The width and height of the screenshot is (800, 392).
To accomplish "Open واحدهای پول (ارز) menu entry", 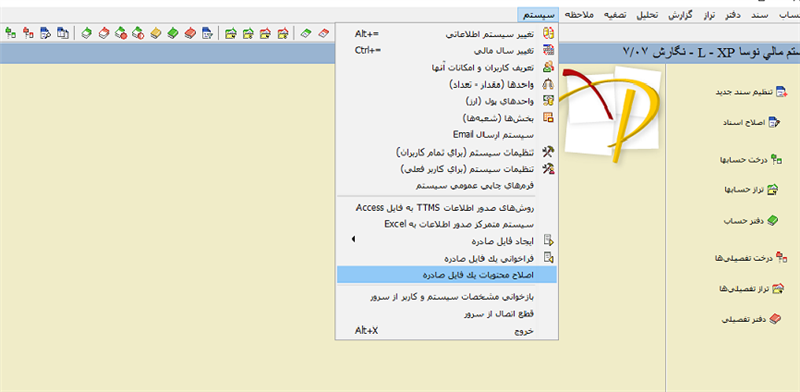I will (446, 101).
